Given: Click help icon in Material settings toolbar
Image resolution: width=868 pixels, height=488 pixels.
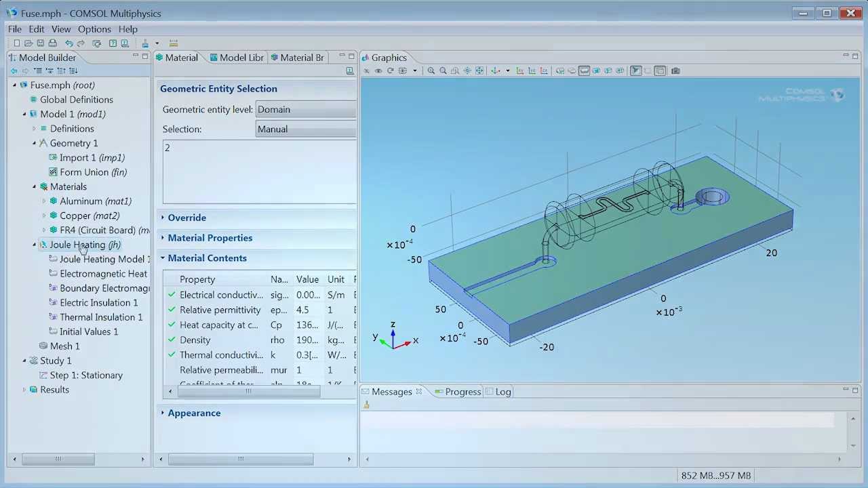Looking at the screenshot, I should click(x=350, y=70).
